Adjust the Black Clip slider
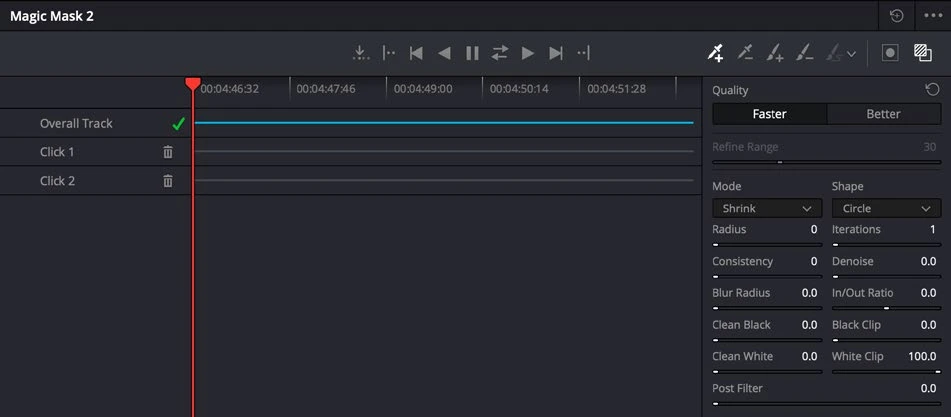The width and height of the screenshot is (951, 417). point(886,340)
